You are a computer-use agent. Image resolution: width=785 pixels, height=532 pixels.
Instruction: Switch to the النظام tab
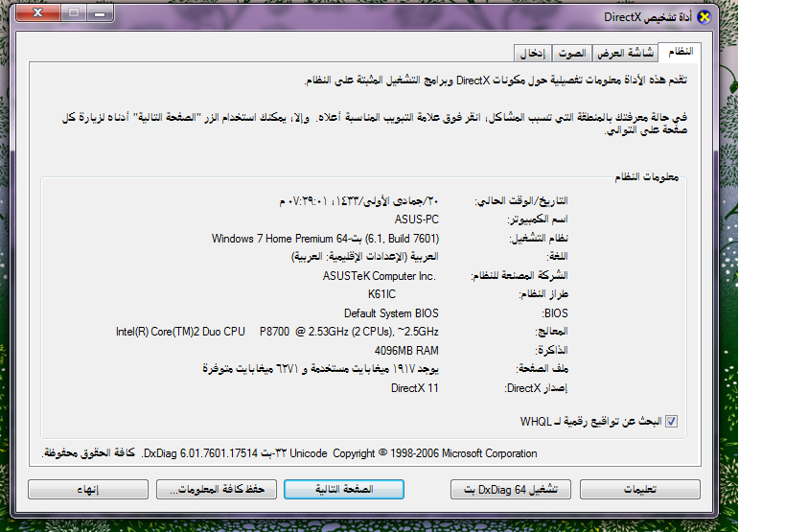(x=680, y=52)
